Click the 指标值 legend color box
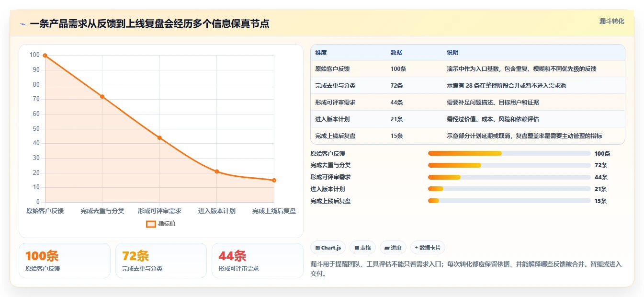 [x=151, y=224]
